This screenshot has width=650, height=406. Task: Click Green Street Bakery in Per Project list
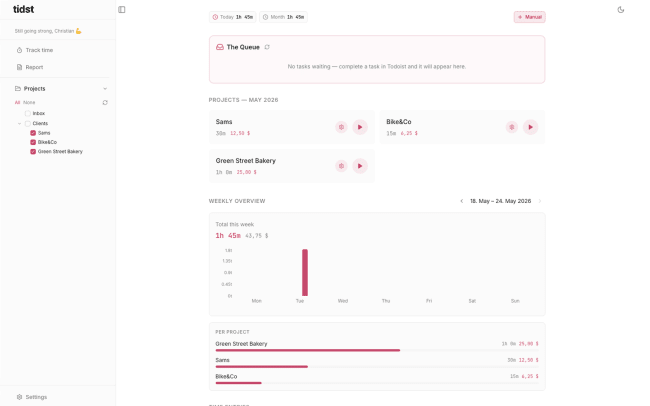[241, 344]
